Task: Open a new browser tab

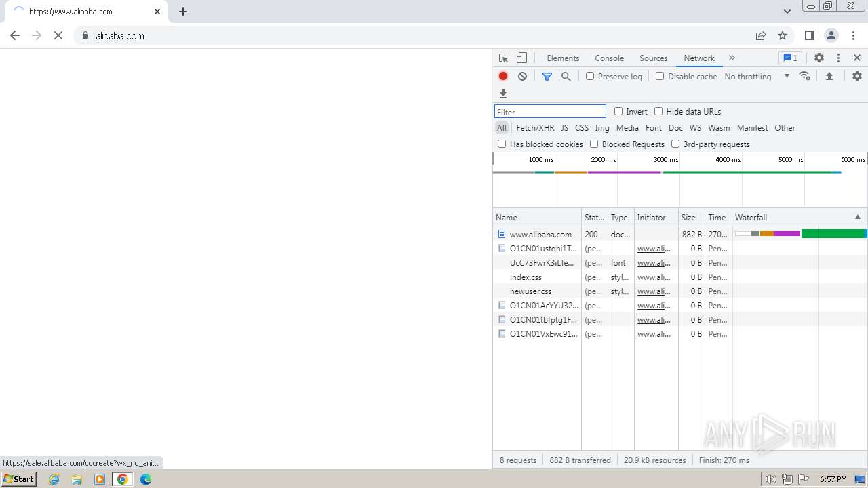Action: pyautogui.click(x=183, y=12)
